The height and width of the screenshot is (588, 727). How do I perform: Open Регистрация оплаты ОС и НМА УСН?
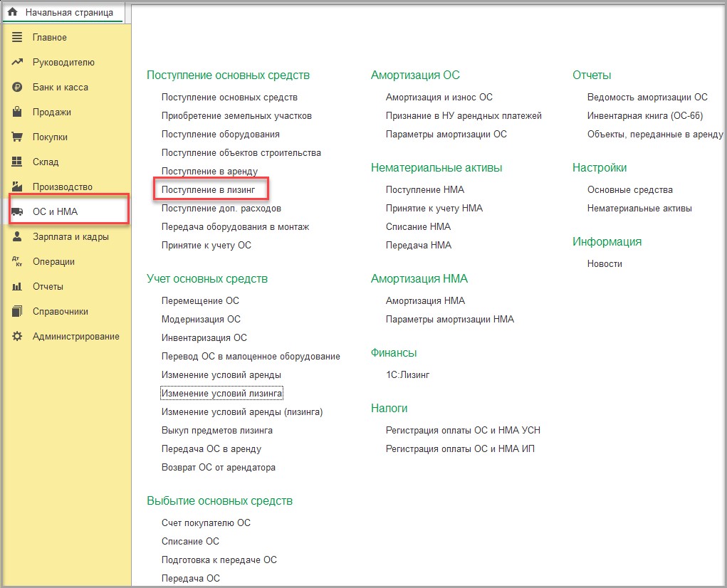(x=463, y=431)
